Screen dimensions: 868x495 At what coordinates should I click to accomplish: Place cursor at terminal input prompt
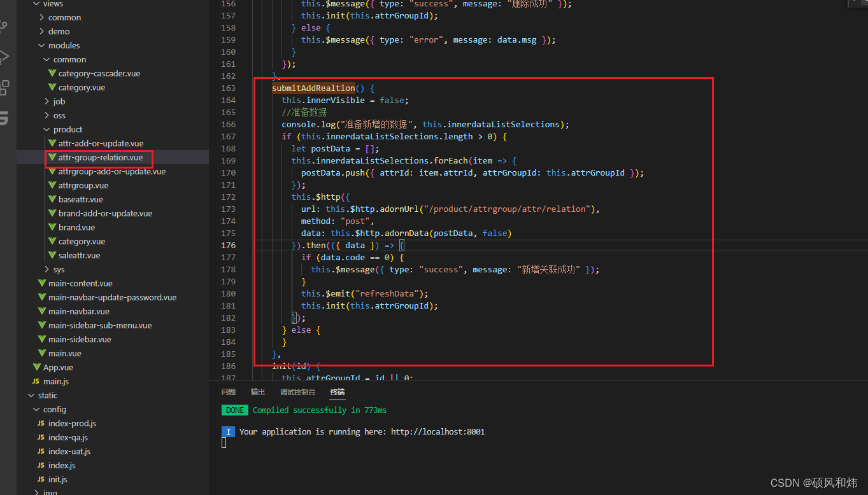224,442
